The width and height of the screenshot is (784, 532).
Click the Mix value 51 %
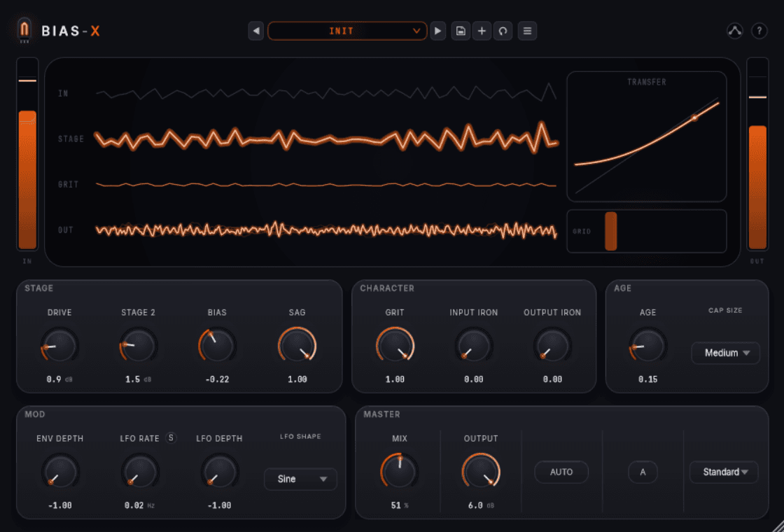tap(400, 505)
